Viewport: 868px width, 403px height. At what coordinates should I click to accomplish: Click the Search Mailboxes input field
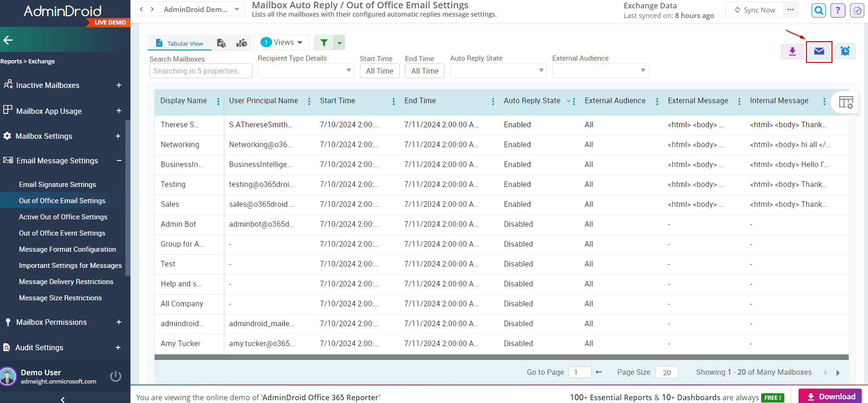click(201, 71)
